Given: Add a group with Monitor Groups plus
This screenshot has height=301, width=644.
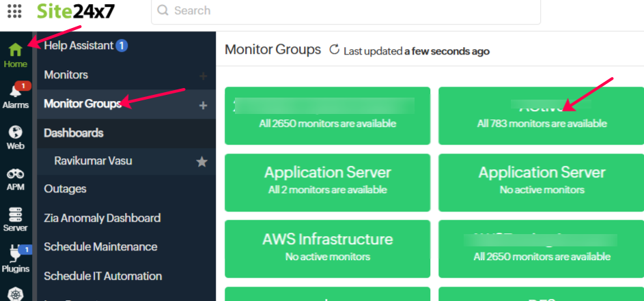Looking at the screenshot, I should pyautogui.click(x=203, y=106).
